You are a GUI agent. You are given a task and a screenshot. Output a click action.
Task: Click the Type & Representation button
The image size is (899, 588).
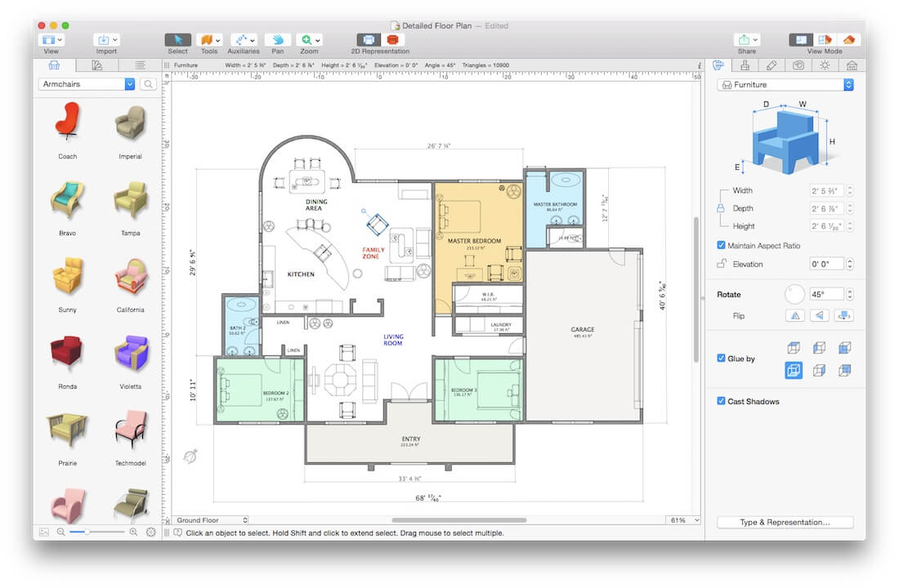tap(785, 522)
